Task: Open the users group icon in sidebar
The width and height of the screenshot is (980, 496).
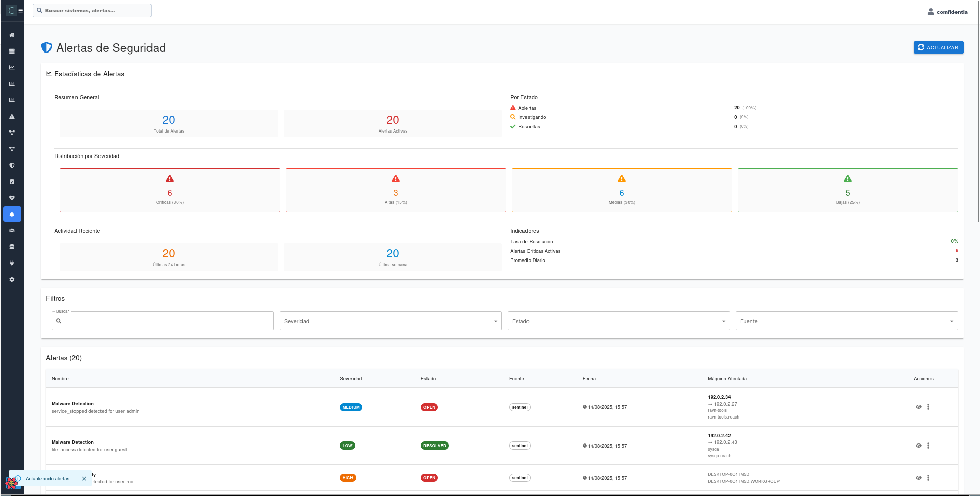Action: click(x=12, y=230)
